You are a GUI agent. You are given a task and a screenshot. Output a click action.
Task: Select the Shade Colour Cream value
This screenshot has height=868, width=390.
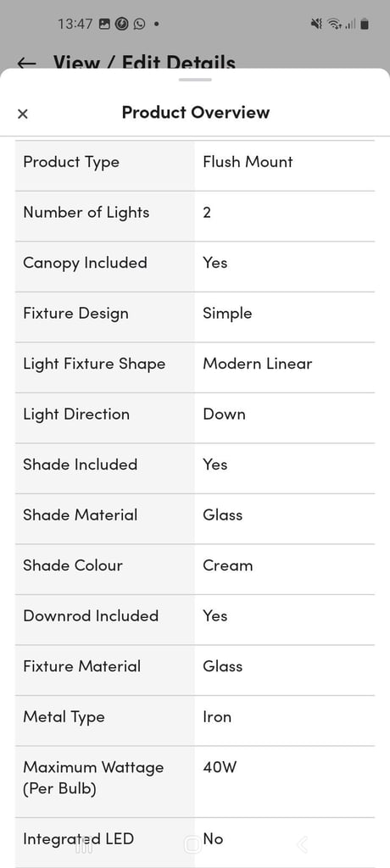coord(228,565)
